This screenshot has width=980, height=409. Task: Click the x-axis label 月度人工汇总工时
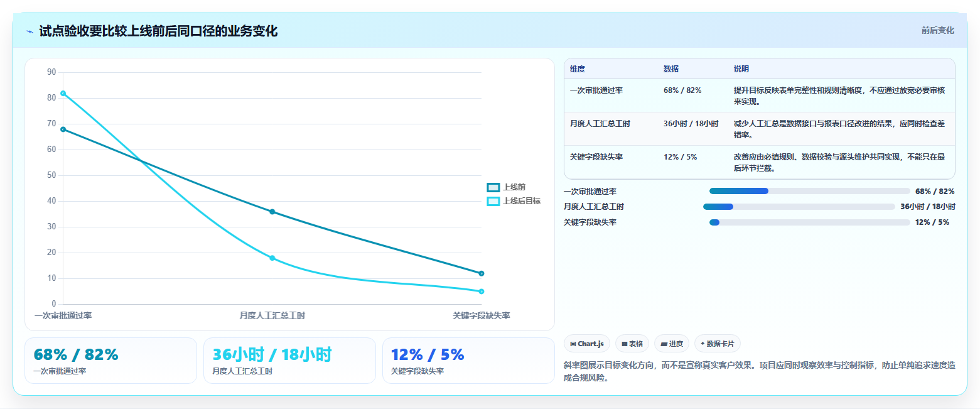pos(272,315)
